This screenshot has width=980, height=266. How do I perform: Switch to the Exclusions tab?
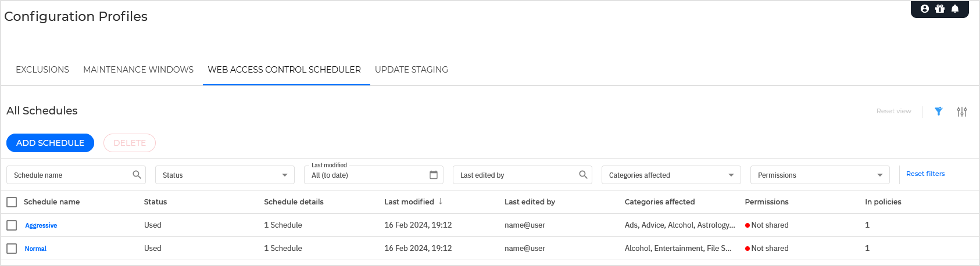coord(42,70)
